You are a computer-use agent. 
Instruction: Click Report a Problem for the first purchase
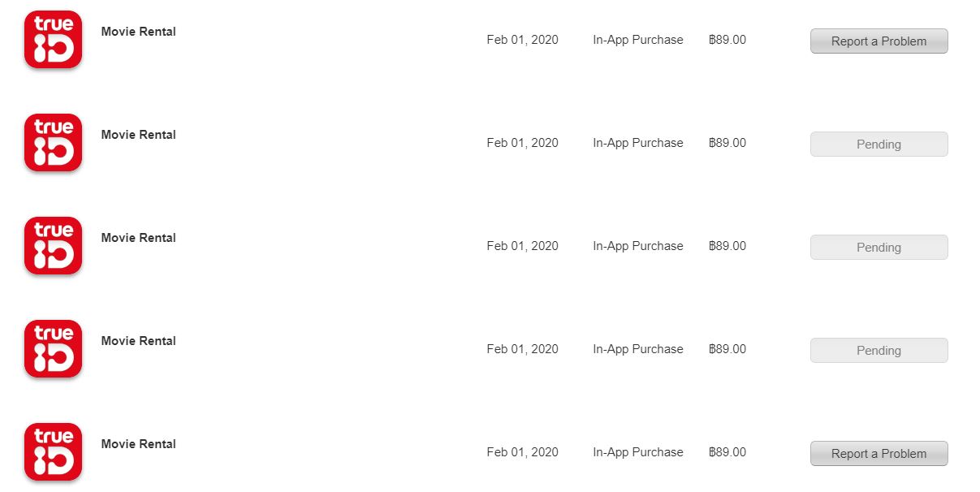click(x=879, y=41)
